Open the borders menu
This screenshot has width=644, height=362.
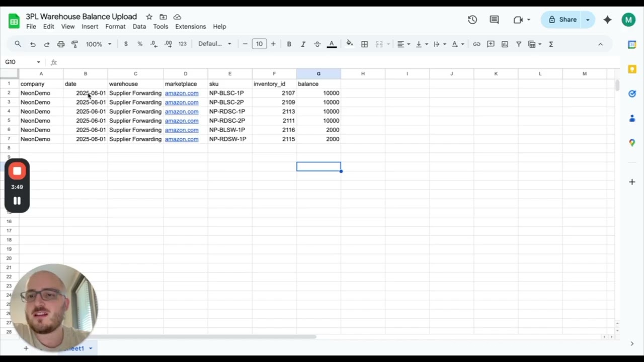(364, 44)
